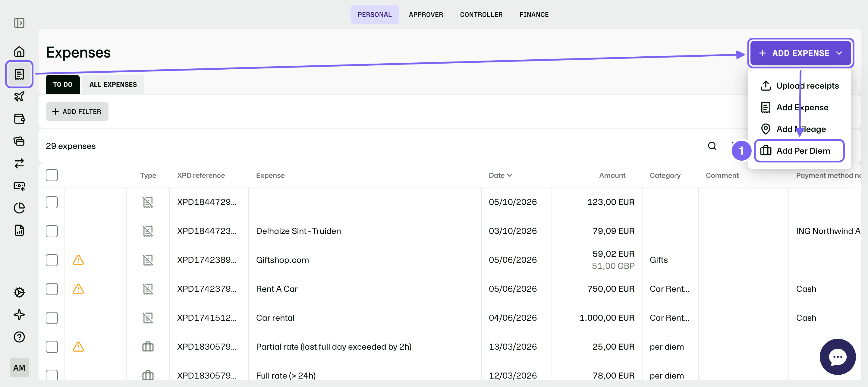Tick the select-all header checkbox

coord(52,175)
